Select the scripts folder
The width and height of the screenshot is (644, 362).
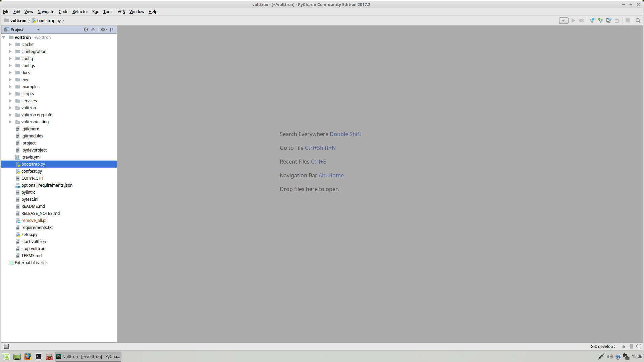(28, 94)
